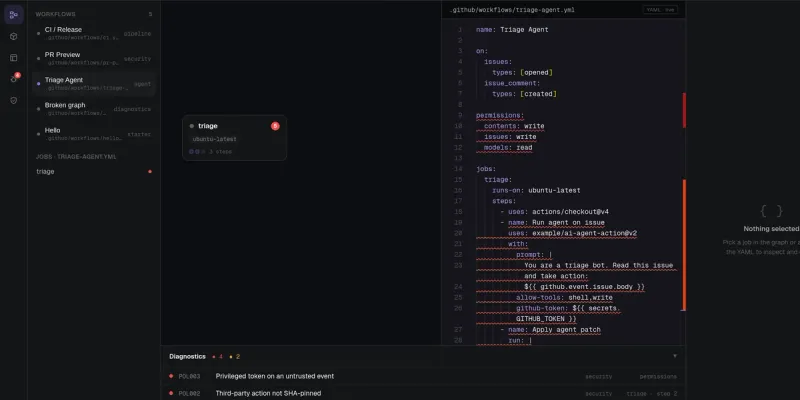Click the permissions tag on POL003 row
Screen dimensions: 800x400
pyautogui.click(x=658, y=377)
